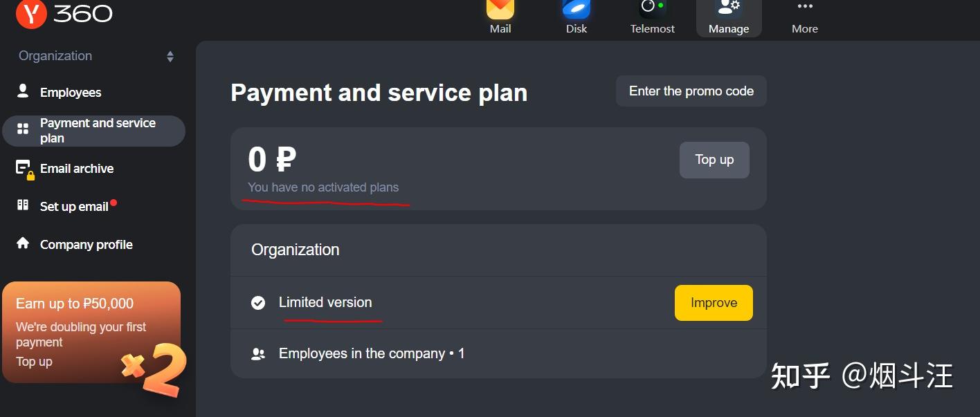This screenshot has height=417, width=980.
Task: Click the Limited version checkmark icon
Action: [x=258, y=303]
